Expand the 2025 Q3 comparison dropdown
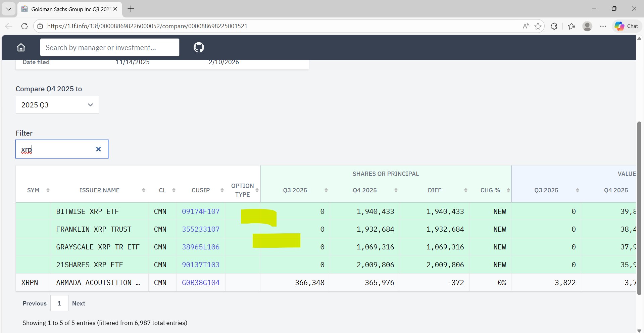Image resolution: width=644 pixels, height=333 pixels. [x=57, y=105]
